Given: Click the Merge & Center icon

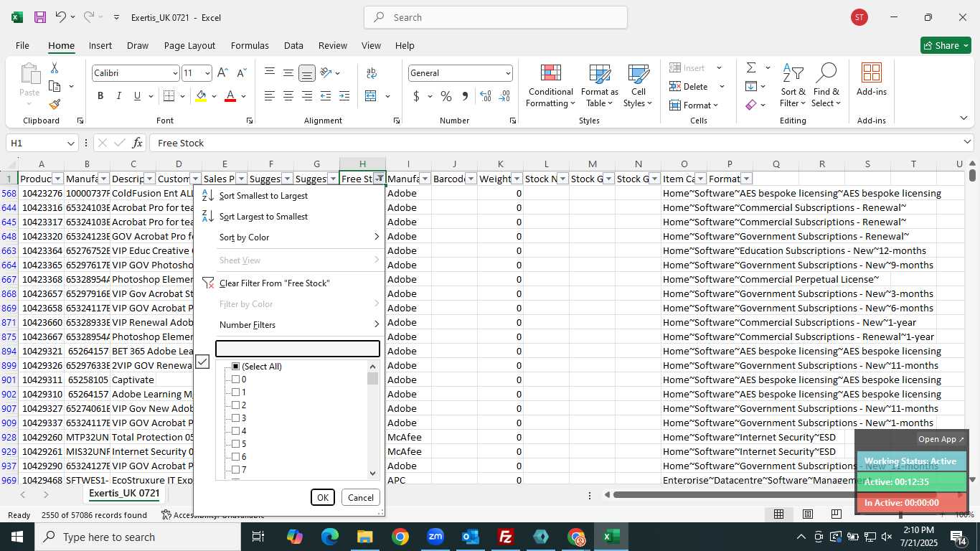Looking at the screenshot, I should coord(371,96).
